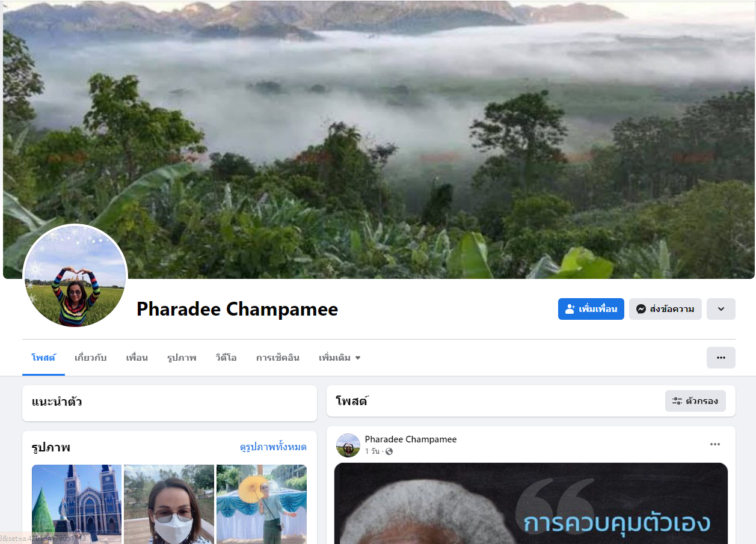Open the รูปภาพ tab
Viewport: 756px width, 544px height.
[x=182, y=358]
